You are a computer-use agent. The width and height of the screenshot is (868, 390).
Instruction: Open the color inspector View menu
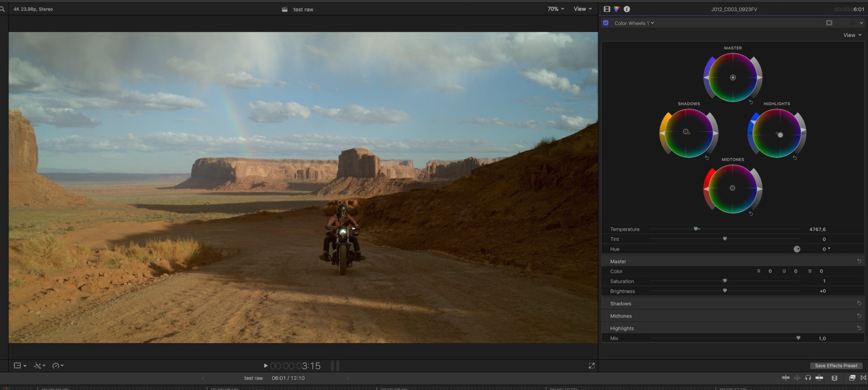coord(852,35)
